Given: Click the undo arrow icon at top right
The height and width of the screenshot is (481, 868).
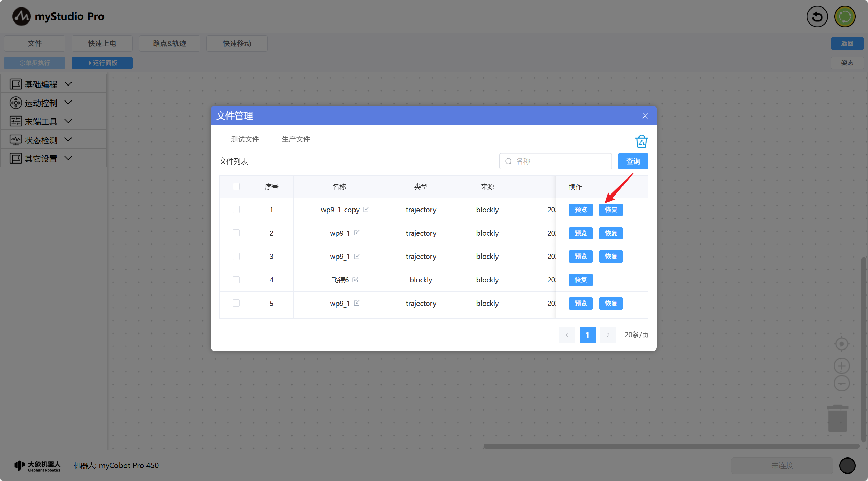Looking at the screenshot, I should pyautogui.click(x=817, y=16).
